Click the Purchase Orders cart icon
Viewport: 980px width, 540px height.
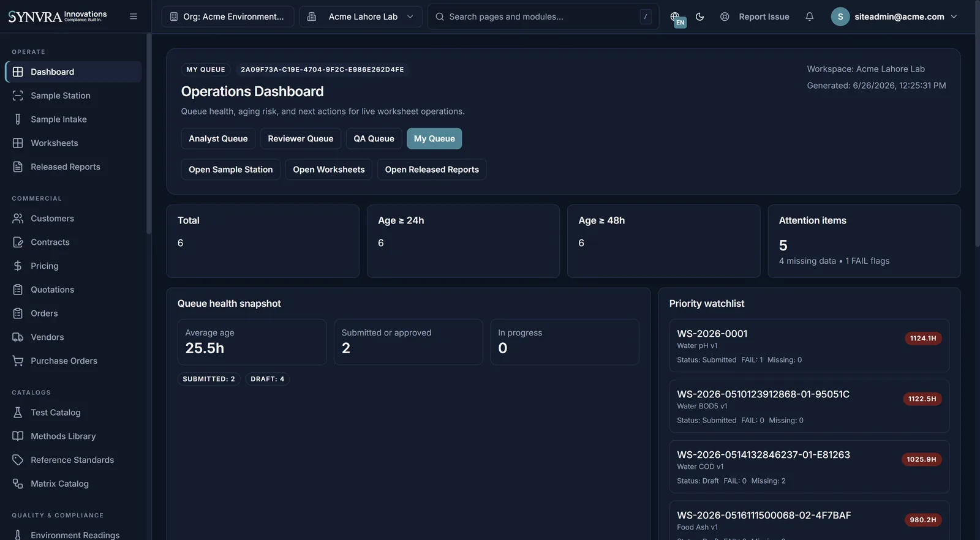coord(18,361)
